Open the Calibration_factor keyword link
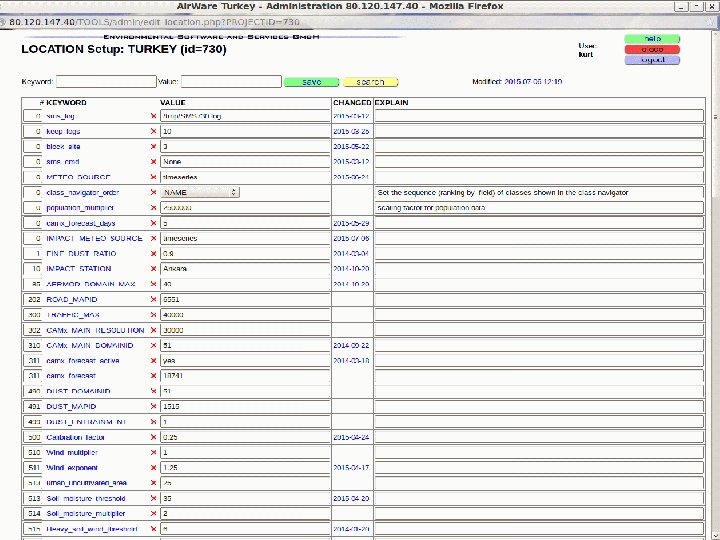This screenshot has width=720, height=540. tap(76, 437)
